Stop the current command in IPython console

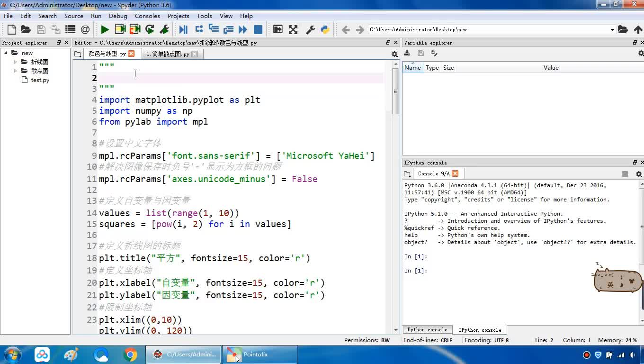pyautogui.click(x=625, y=174)
